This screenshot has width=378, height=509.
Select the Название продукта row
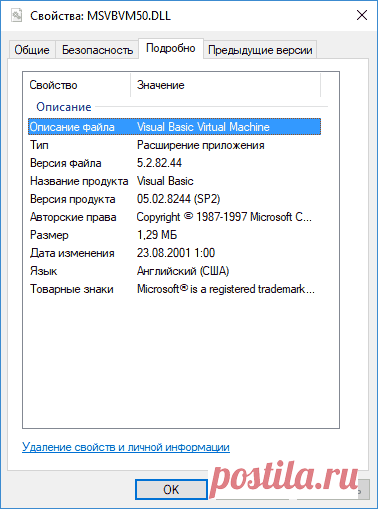tap(174, 181)
